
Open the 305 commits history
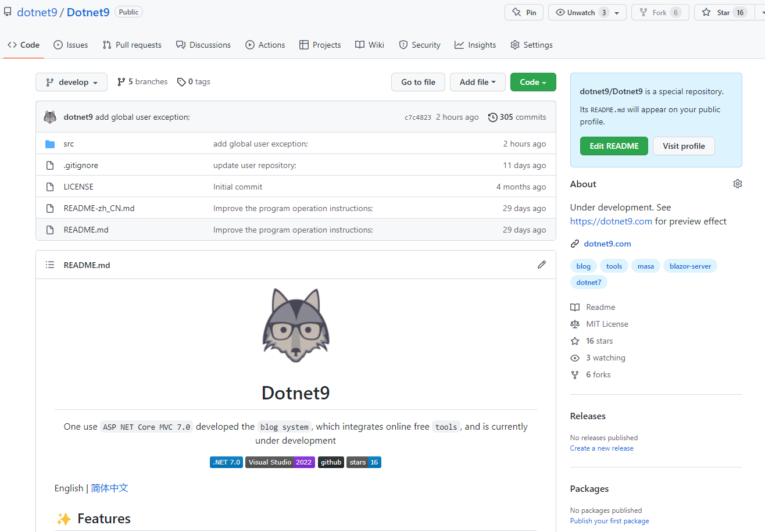click(x=517, y=117)
